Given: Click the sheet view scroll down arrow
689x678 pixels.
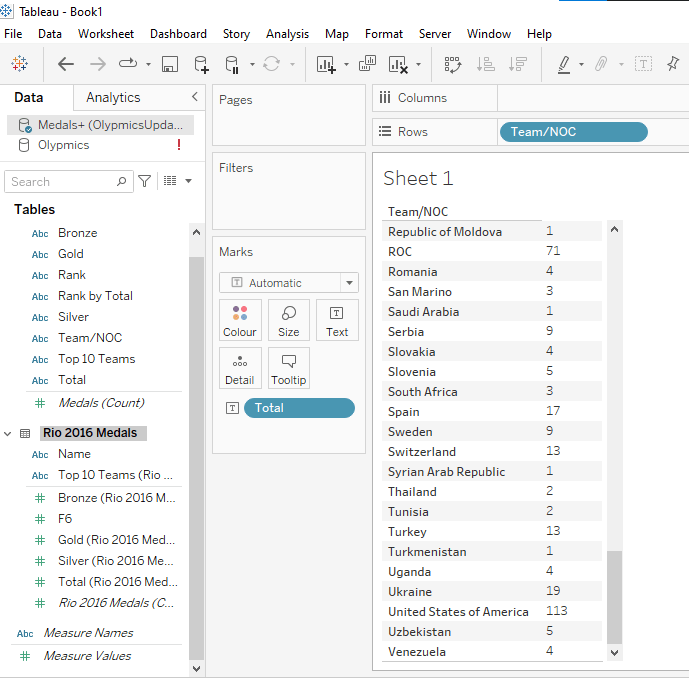Looking at the screenshot, I should click(614, 653).
